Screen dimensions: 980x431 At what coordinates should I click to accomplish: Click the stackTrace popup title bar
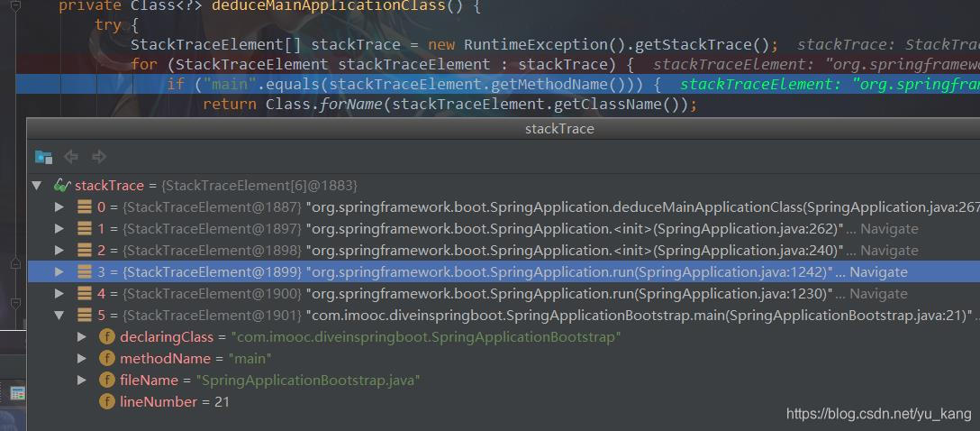click(504, 129)
